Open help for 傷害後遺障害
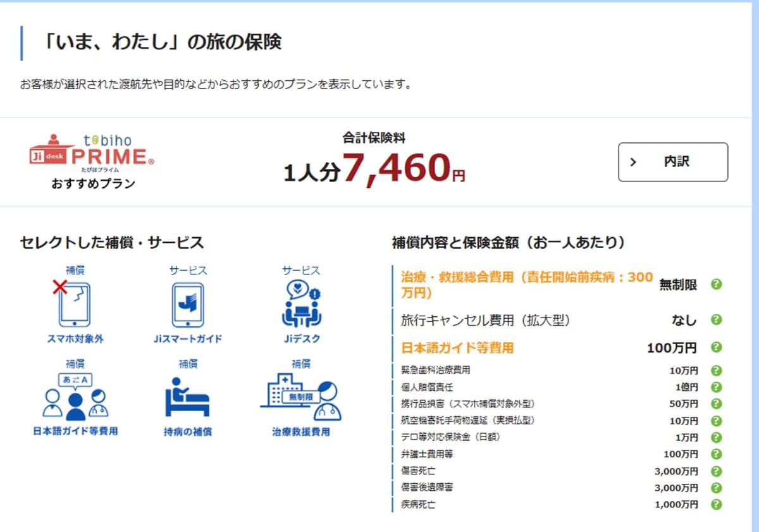Image resolution: width=759 pixels, height=532 pixels. pos(716,487)
